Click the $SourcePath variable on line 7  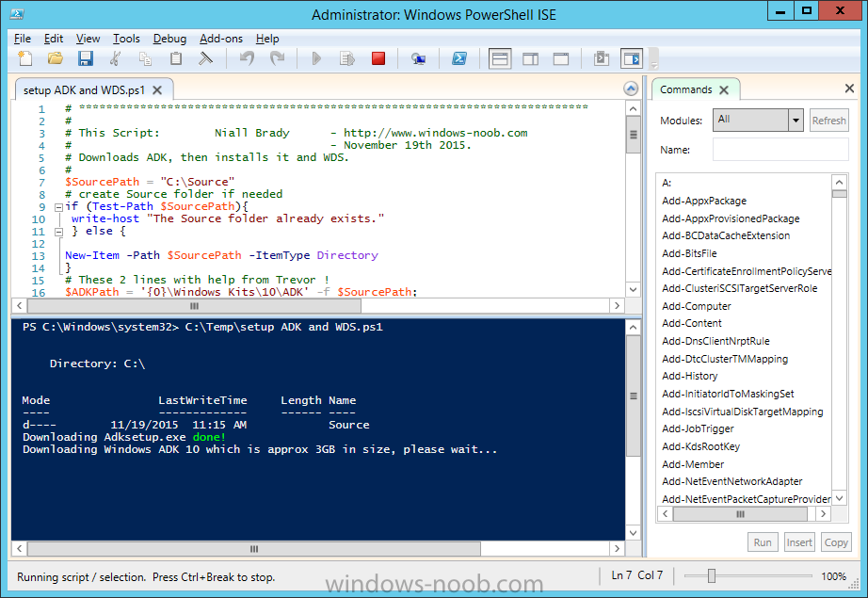point(103,182)
